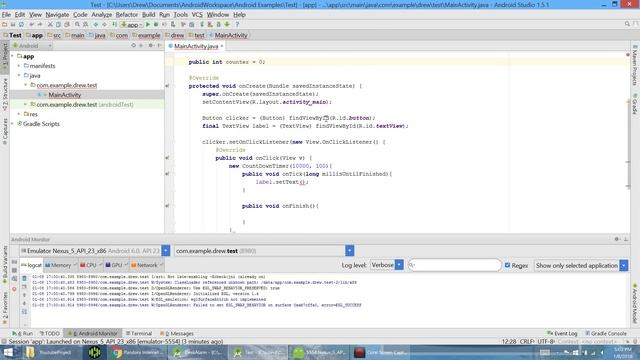Viewport: 640px width, 360px height.
Task: Open the Favorites side panel tab
Action: [x=5, y=307]
